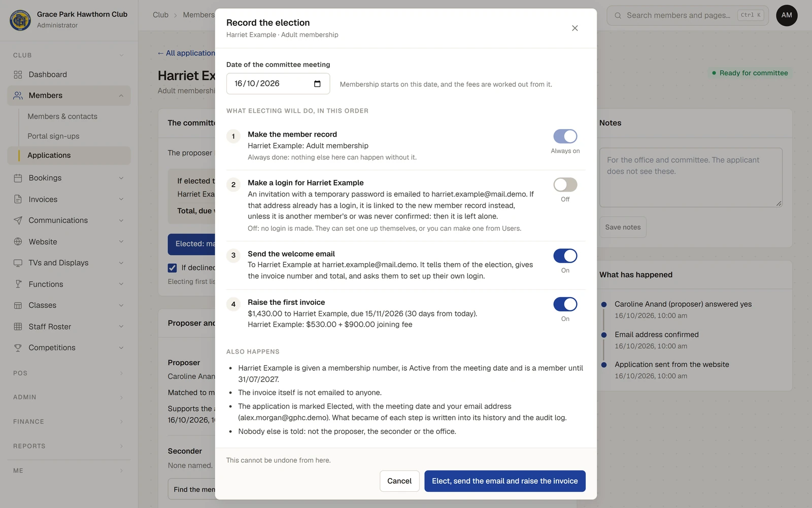The width and height of the screenshot is (812, 508).
Task: Click the Staff Roster table icon
Action: (18, 327)
